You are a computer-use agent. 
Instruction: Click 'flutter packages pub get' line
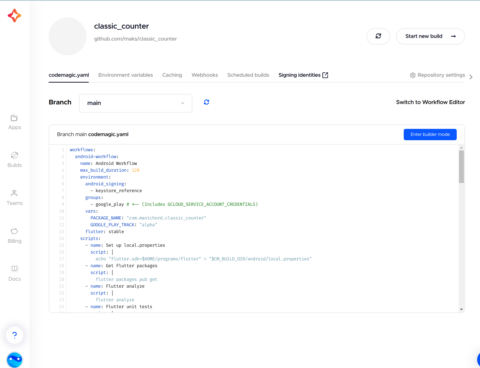click(x=126, y=279)
